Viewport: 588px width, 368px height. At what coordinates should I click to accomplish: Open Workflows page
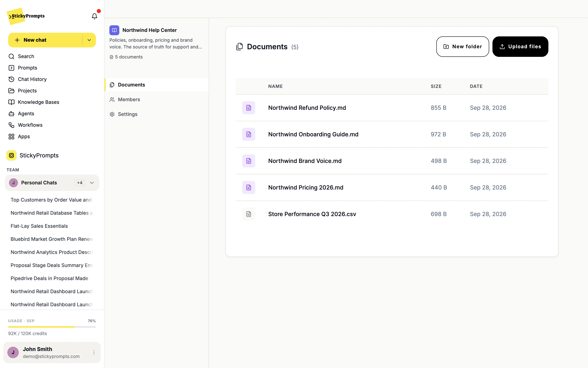tap(52, 125)
